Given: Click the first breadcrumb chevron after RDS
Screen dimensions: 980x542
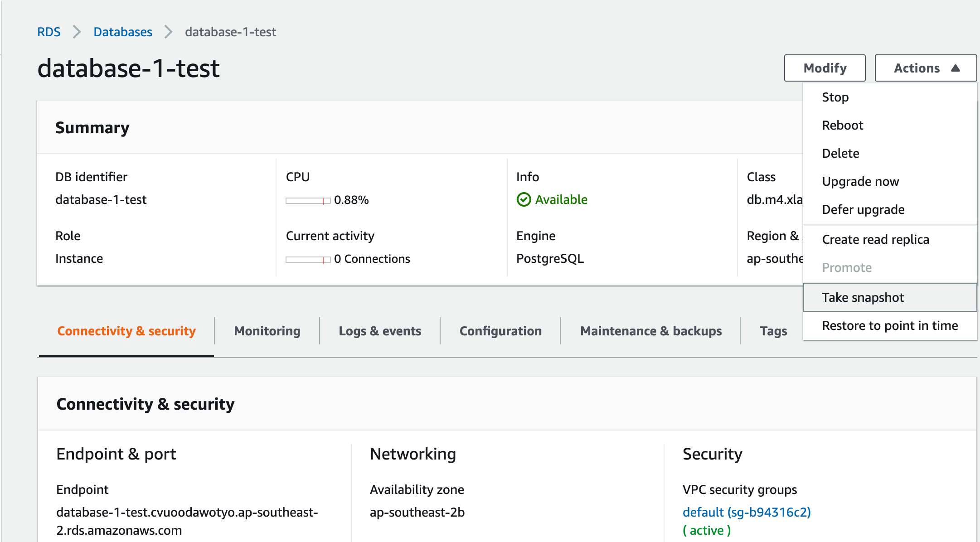Looking at the screenshot, I should click(77, 32).
